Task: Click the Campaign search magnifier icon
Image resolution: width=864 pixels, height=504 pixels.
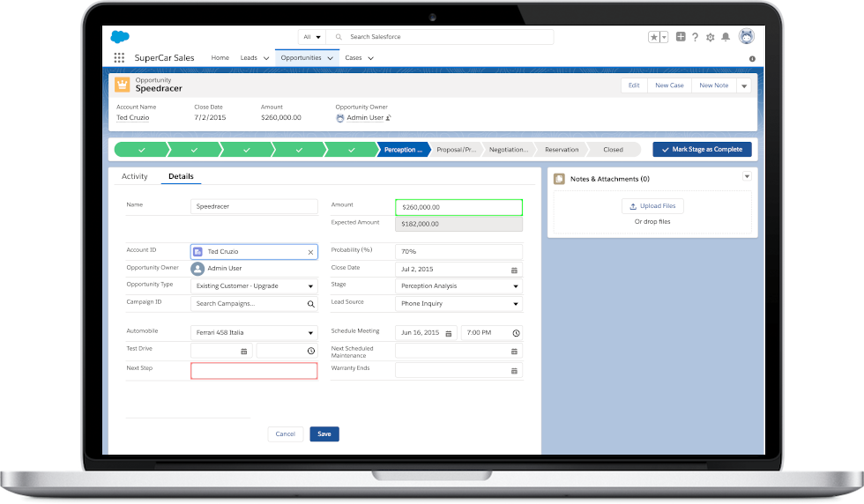Action: point(310,304)
